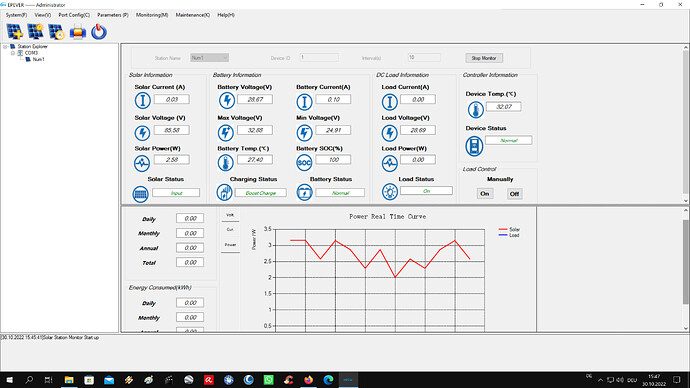Collapse the Station Explorer tree root
Screen dimensions: 690x388
pyautogui.click(x=5, y=46)
